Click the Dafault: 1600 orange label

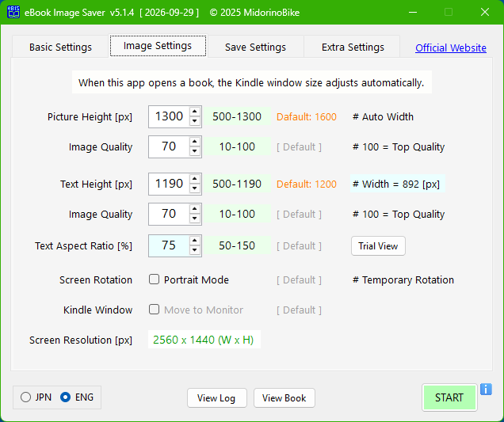point(307,117)
